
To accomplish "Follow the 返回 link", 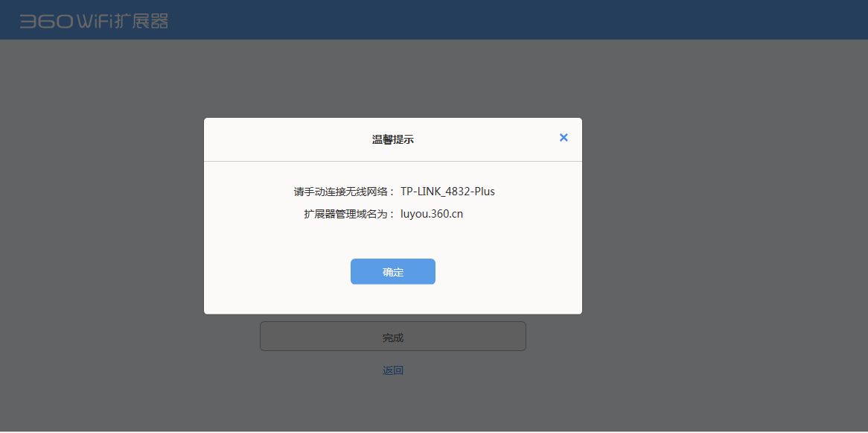I will tap(392, 370).
